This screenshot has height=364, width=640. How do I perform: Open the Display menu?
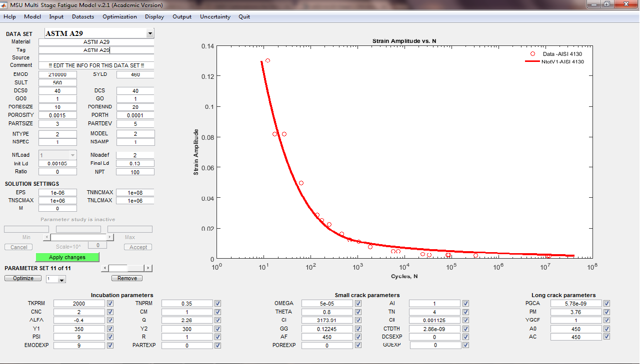[154, 16]
